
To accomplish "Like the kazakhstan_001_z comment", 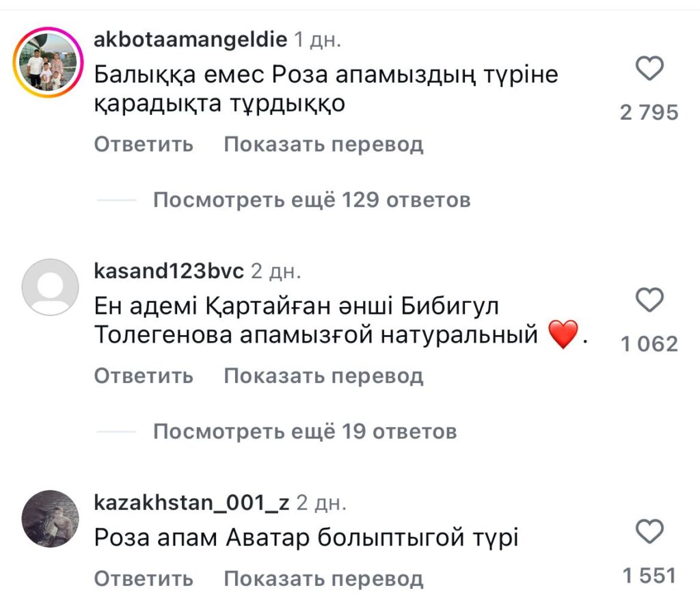I will click(649, 531).
